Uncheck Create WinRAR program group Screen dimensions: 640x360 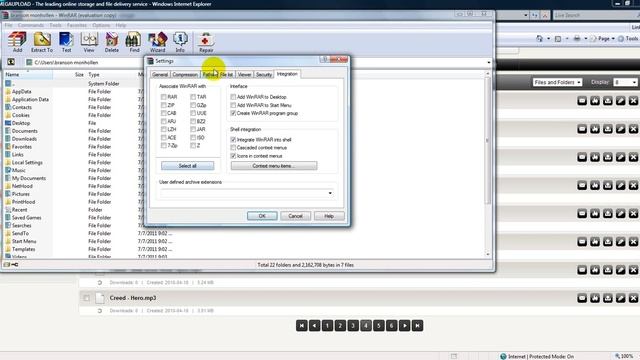233,113
